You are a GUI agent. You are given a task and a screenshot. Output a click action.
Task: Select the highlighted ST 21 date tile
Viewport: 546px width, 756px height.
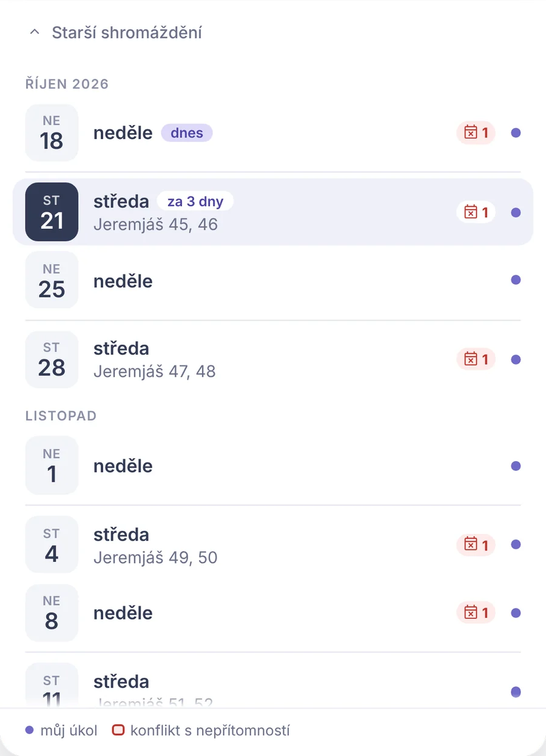point(52,212)
